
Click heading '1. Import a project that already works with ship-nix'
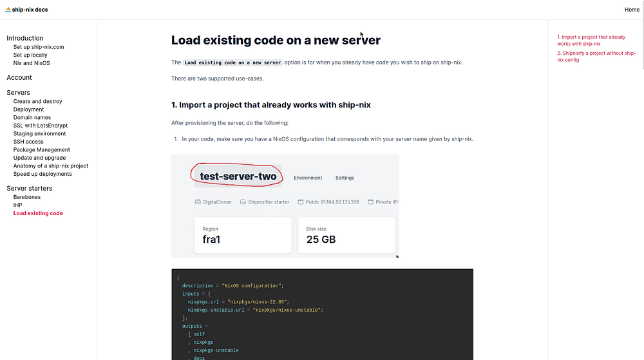270,105
